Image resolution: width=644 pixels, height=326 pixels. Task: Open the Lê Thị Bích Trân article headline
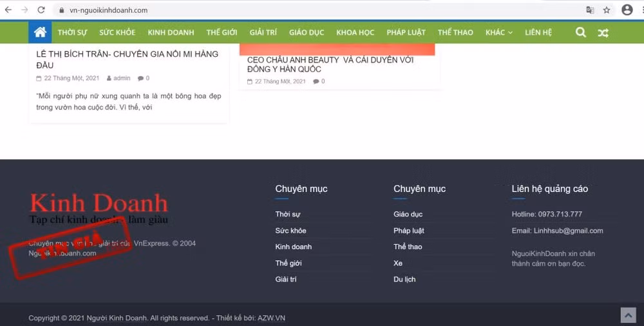point(128,60)
